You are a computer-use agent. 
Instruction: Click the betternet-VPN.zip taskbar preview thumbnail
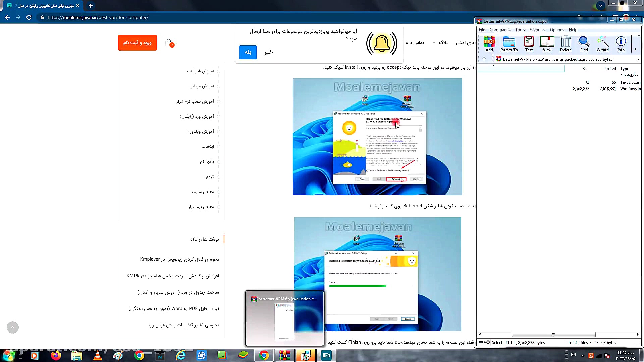[284, 318]
